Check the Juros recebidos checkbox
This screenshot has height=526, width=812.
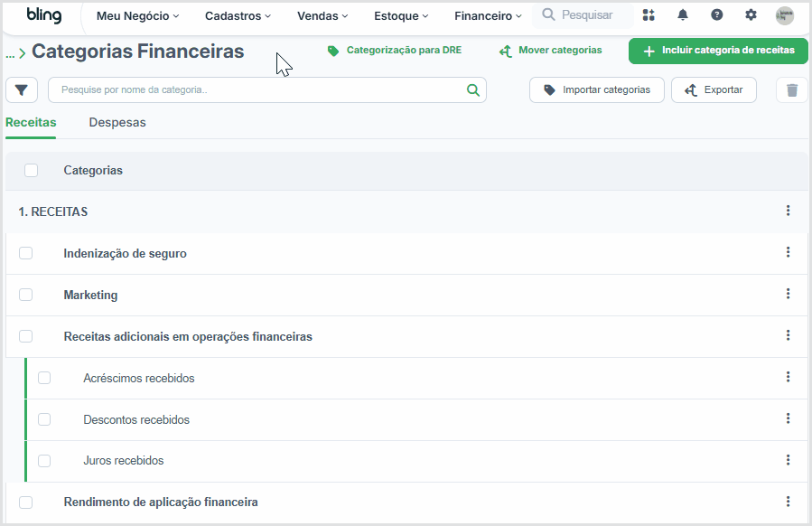click(x=44, y=461)
